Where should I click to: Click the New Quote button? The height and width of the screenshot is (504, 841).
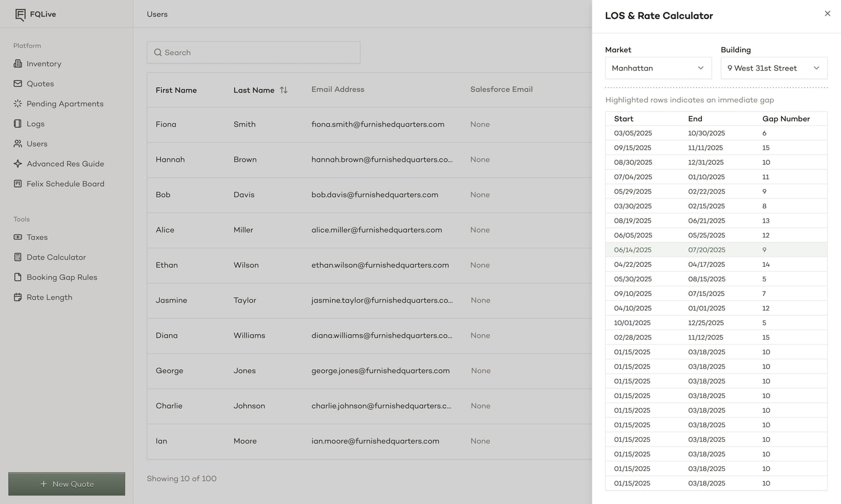click(67, 484)
